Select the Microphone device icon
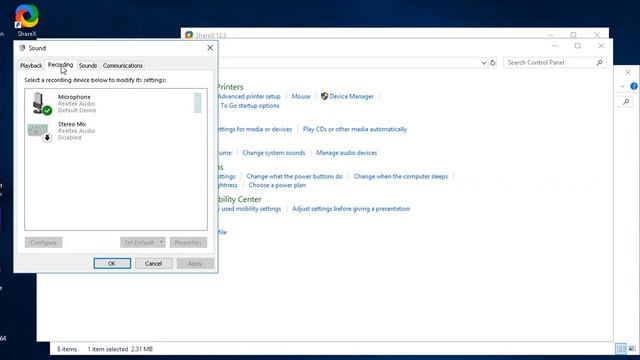640x360 pixels. (x=41, y=103)
